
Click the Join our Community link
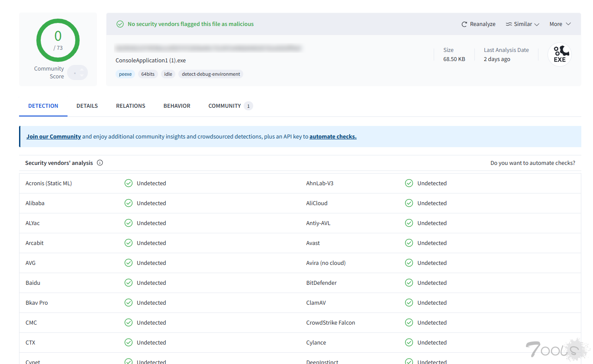click(54, 136)
